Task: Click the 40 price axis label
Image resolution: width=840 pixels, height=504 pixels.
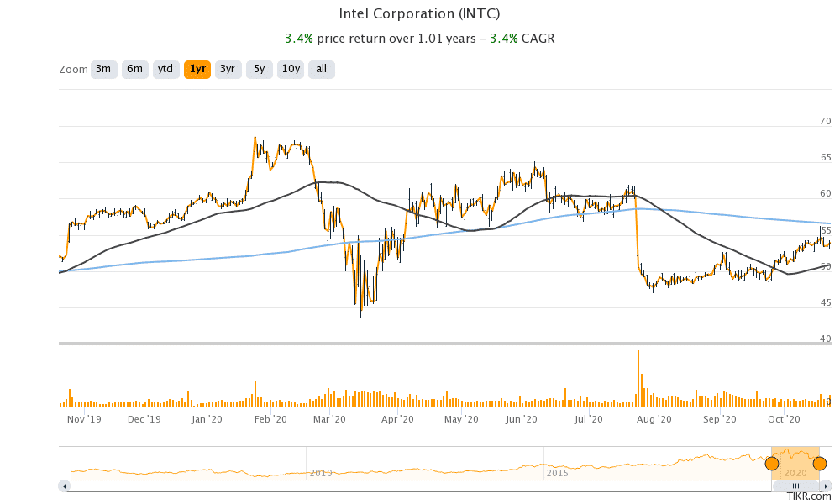Action: click(x=826, y=339)
